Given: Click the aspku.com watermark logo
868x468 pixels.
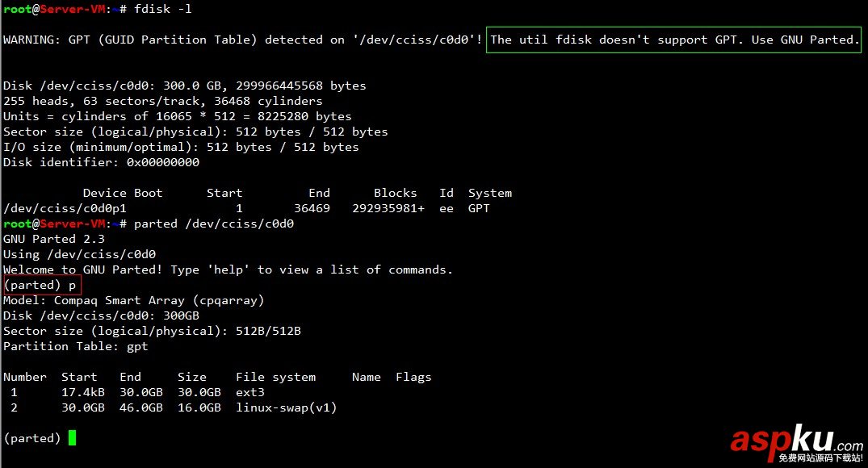Looking at the screenshot, I should click(x=797, y=443).
